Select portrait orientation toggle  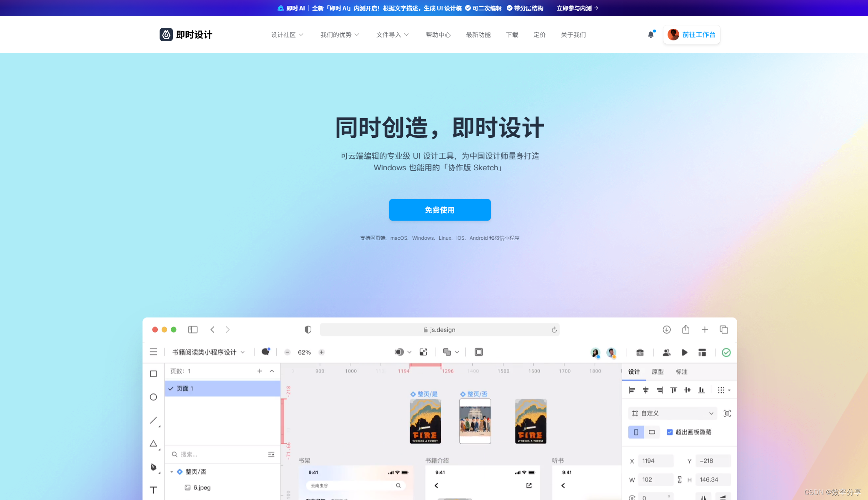pos(636,432)
